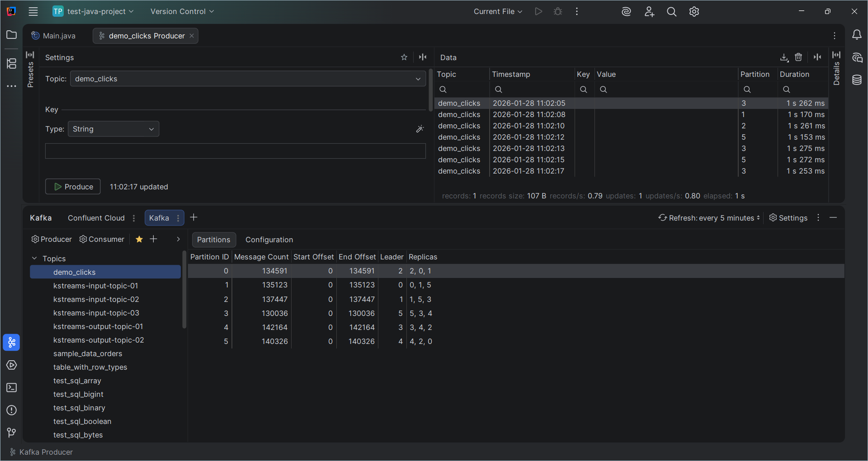
Task: Switch to the Configuration tab
Action: click(x=269, y=240)
